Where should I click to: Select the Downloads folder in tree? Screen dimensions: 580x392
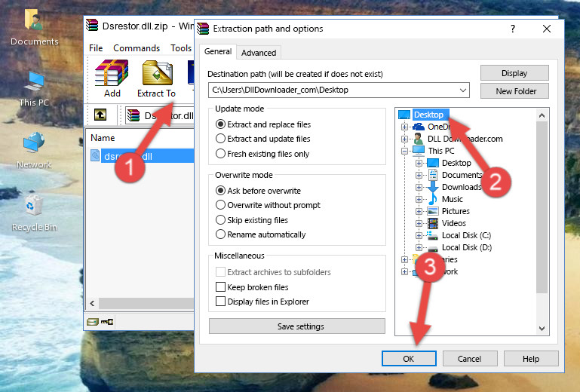click(462, 187)
